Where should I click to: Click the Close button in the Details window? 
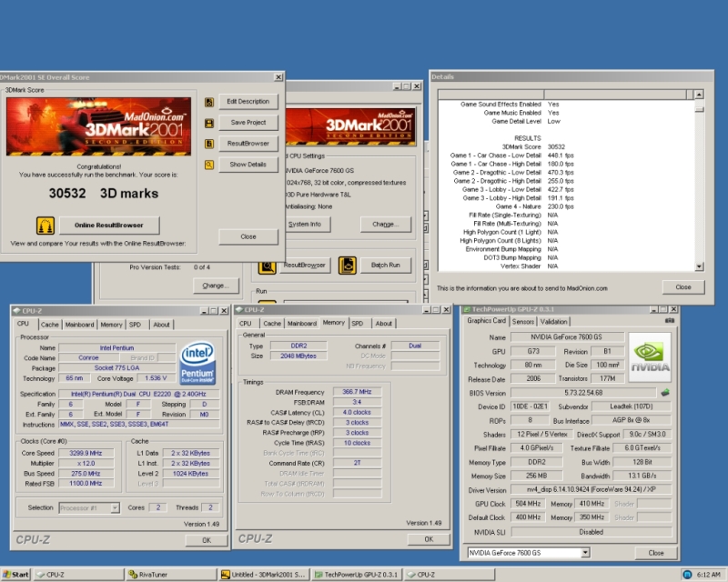tap(683, 287)
